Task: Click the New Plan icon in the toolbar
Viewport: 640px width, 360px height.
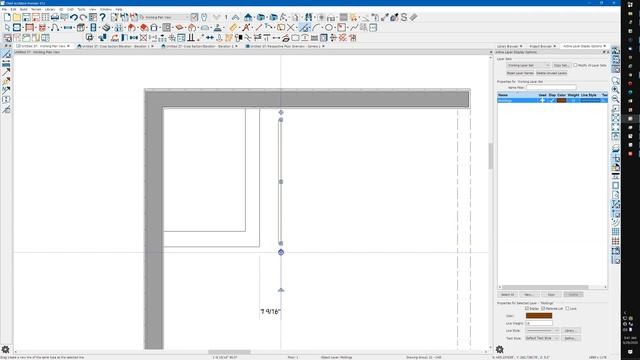Action: click(x=7, y=18)
